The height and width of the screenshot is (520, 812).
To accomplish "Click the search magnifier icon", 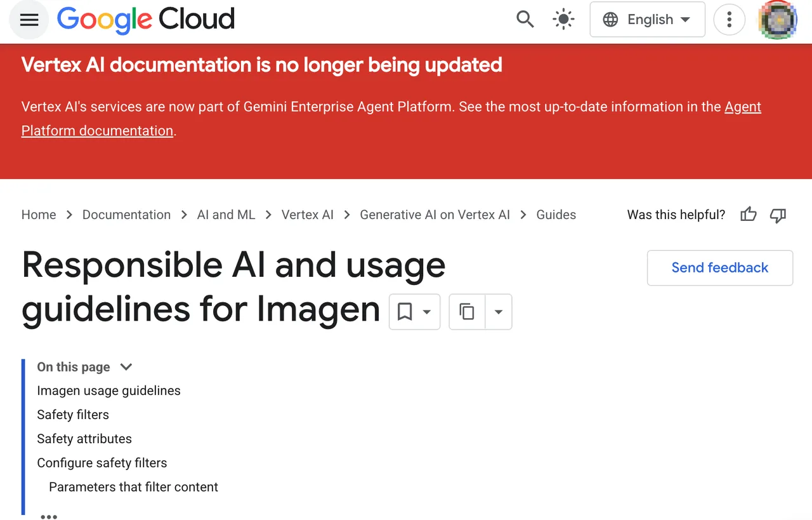I will (525, 20).
